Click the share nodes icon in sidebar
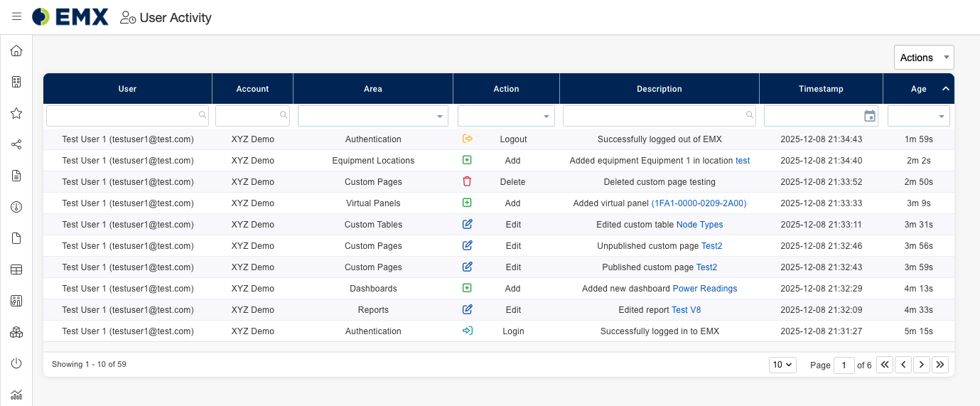 16,144
